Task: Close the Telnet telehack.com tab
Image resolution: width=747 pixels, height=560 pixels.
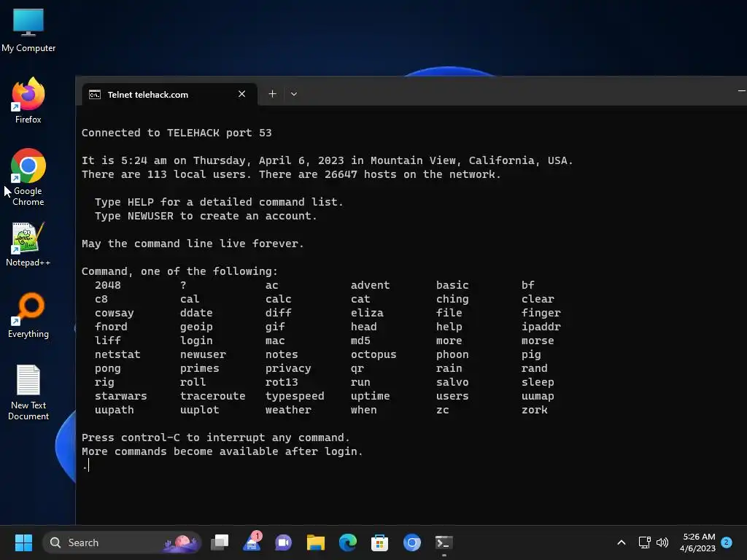Action: 241,94
